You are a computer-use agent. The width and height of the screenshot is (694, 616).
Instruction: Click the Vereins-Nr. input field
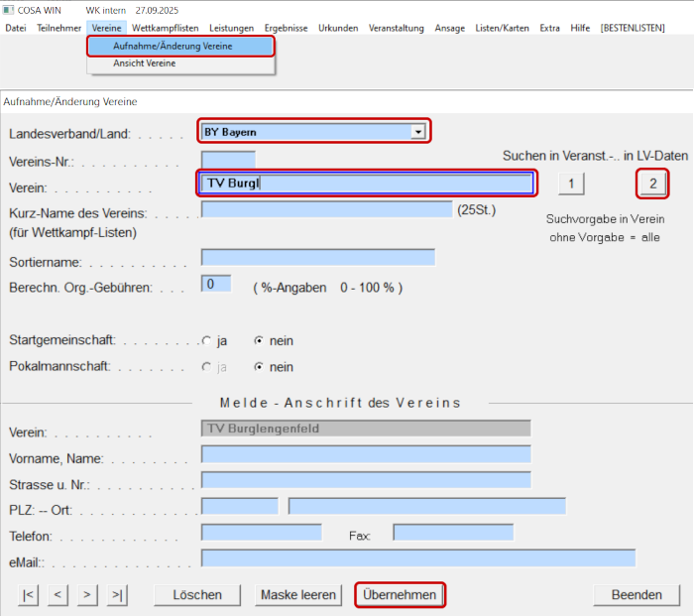pyautogui.click(x=228, y=160)
